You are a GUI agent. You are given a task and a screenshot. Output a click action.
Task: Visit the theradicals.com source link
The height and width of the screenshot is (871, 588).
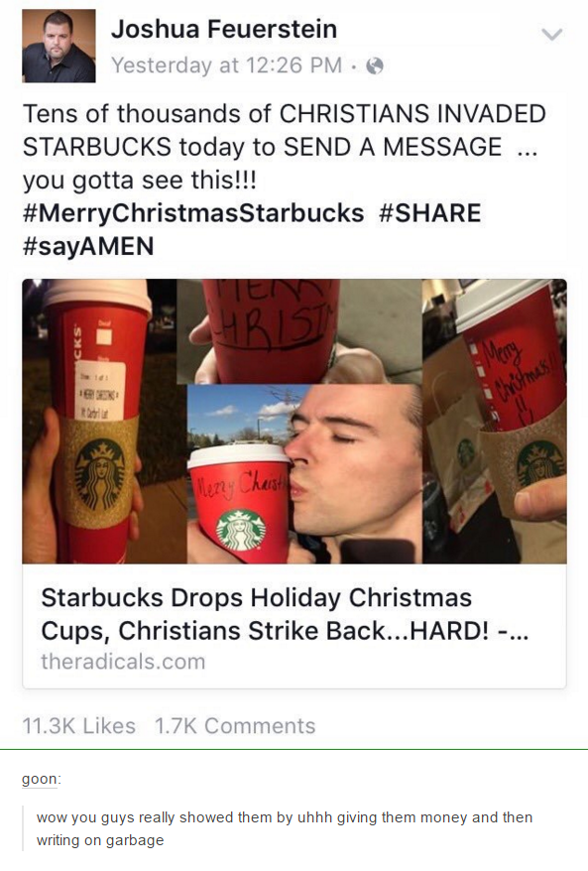123,662
